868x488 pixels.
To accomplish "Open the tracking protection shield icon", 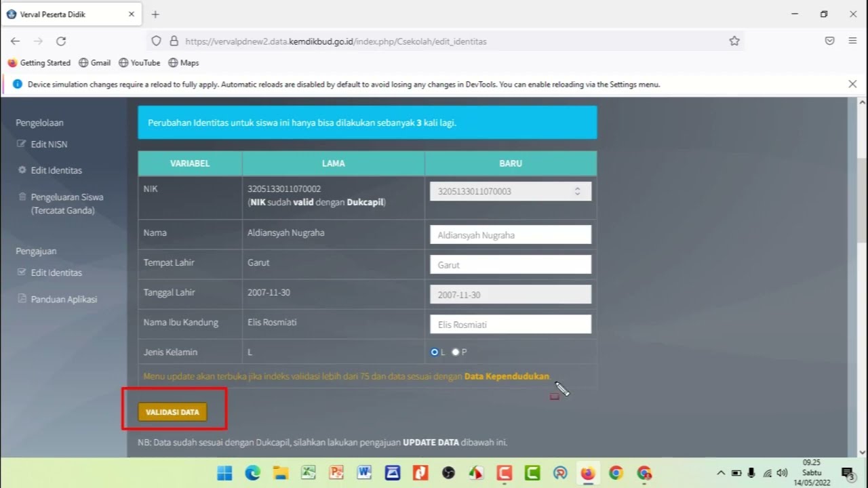I will point(157,41).
